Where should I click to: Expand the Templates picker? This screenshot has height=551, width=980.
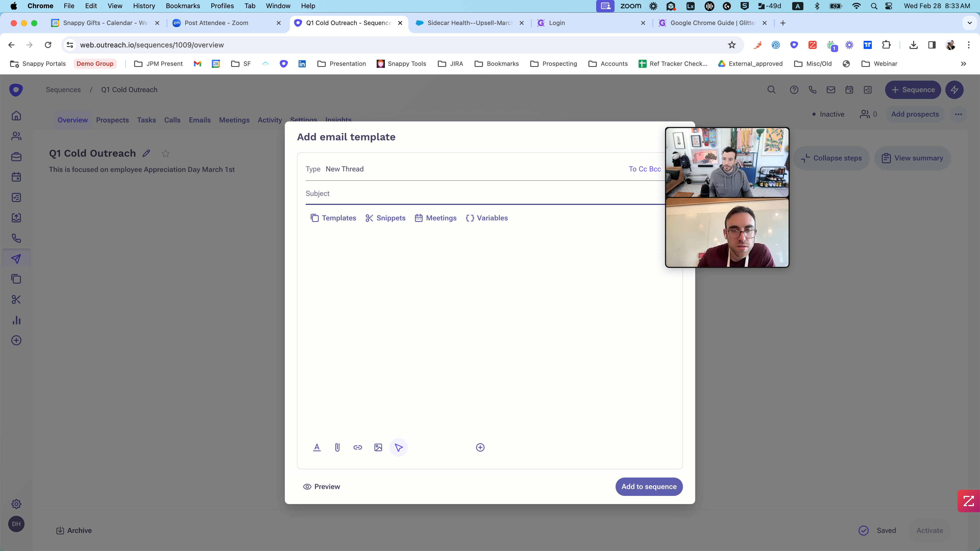point(333,218)
